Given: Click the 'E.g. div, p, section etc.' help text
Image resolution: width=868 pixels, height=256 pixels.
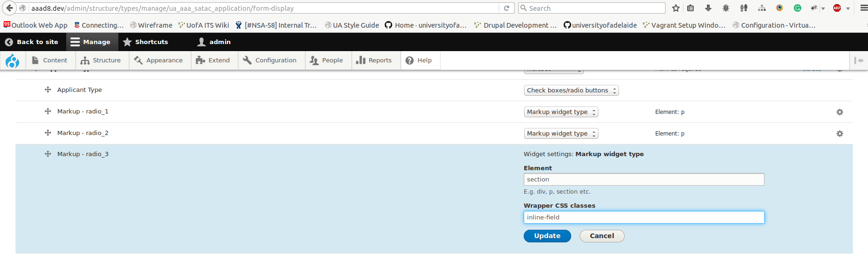Looking at the screenshot, I should tap(557, 192).
